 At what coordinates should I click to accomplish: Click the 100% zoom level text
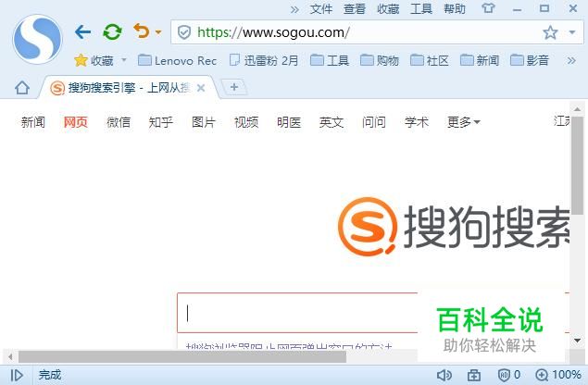point(567,375)
